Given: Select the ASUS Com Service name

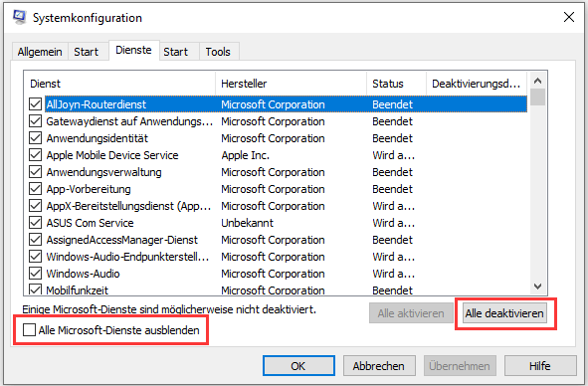Looking at the screenshot, I should 90,223.
